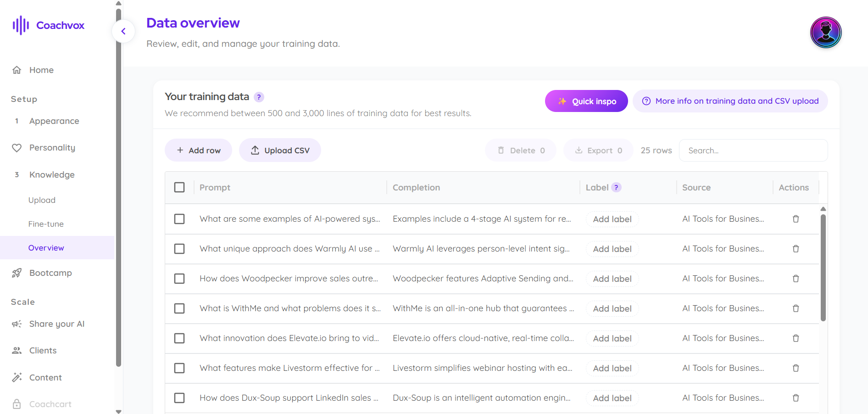Add label to Elevate.io row
The width and height of the screenshot is (868, 414).
[x=612, y=338]
